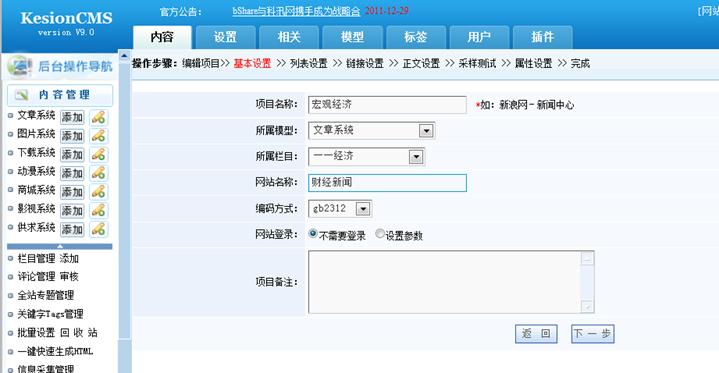Click the edit icon beside 下载系统
This screenshot has height=373, width=719.
pyautogui.click(x=99, y=155)
